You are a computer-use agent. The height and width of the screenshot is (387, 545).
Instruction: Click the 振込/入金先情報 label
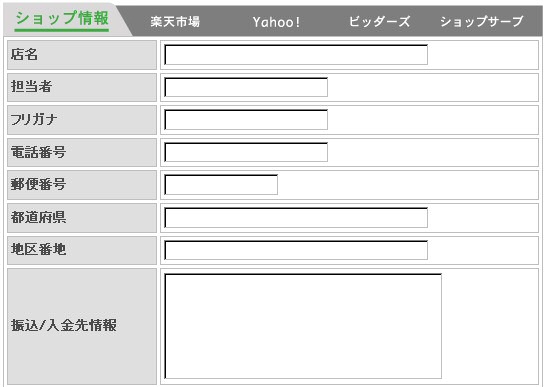tap(64, 326)
